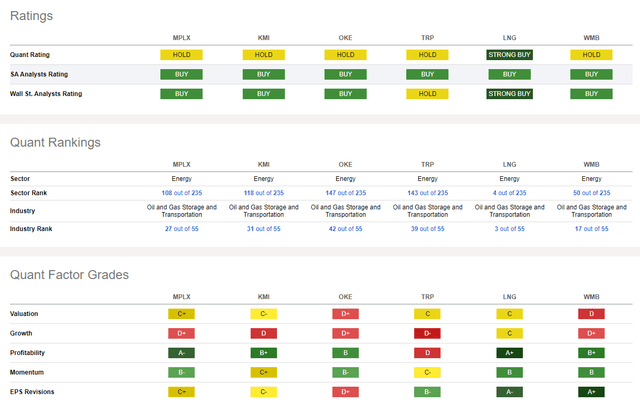Click the Quant Rating row label

(x=30, y=55)
